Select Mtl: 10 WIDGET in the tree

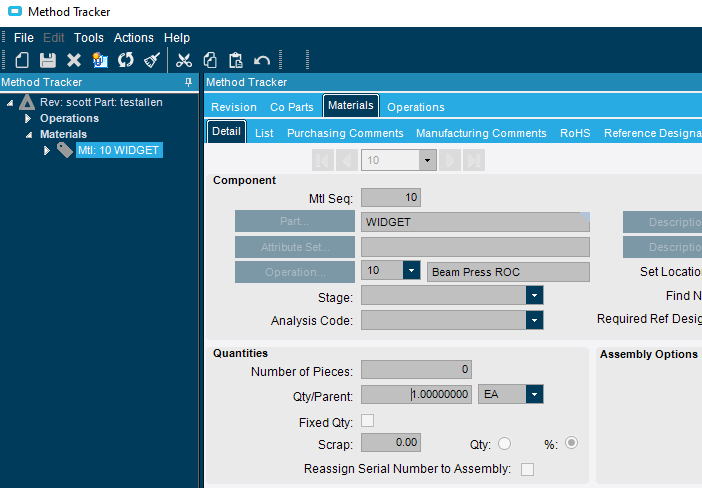[119, 150]
